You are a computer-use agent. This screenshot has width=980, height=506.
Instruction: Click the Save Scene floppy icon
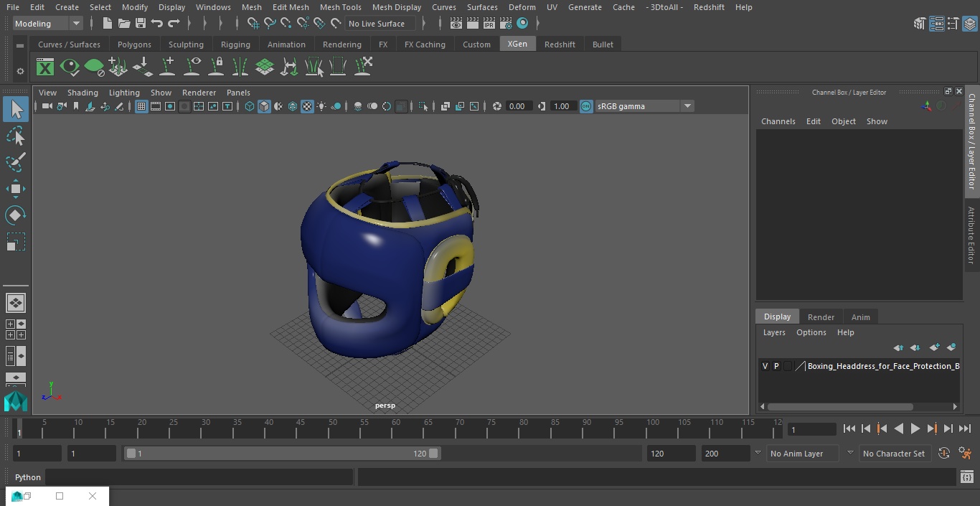(x=141, y=24)
